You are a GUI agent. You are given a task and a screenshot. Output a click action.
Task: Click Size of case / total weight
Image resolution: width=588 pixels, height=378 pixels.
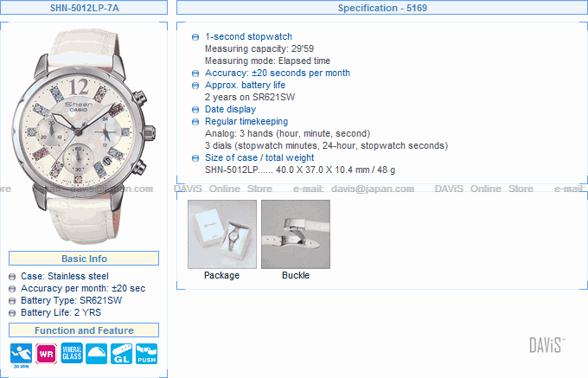tap(259, 157)
